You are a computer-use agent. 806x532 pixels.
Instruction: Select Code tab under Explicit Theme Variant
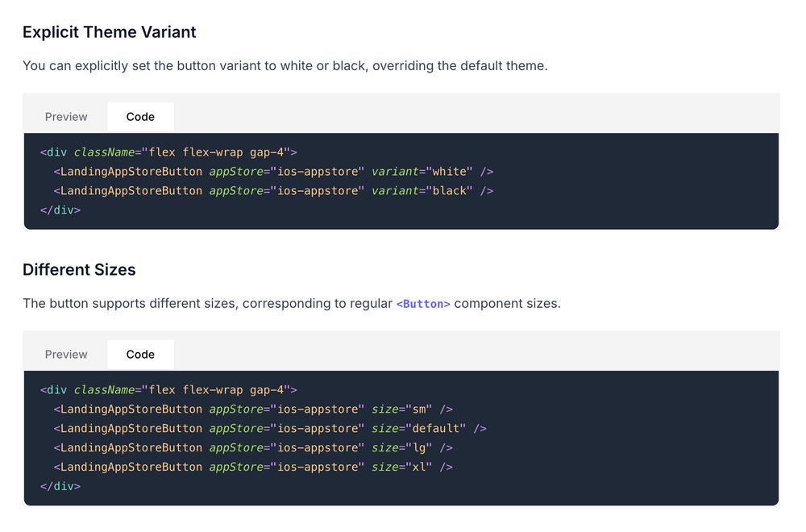point(140,117)
